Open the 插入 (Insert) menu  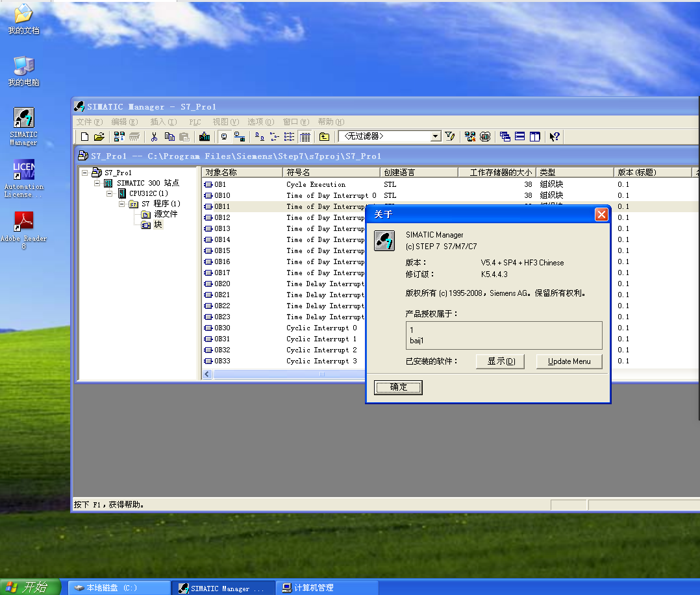164,122
